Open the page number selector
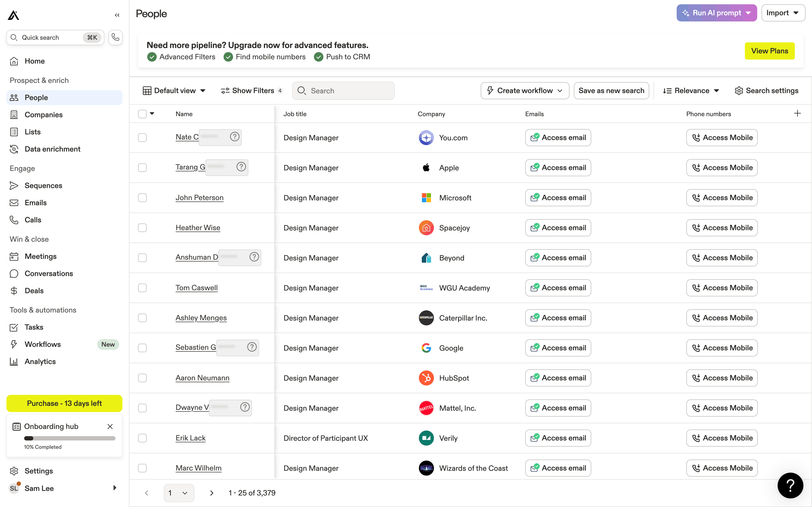Viewport: 812px width, 507px height. [x=179, y=493]
